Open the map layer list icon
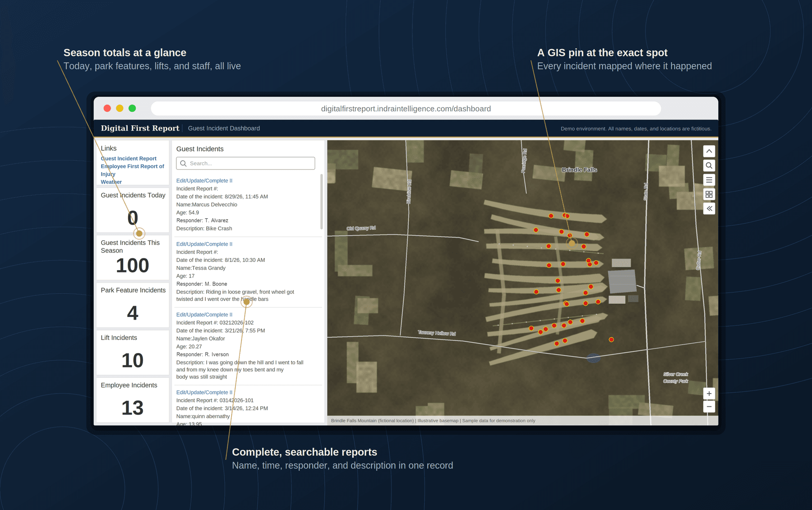Screen dimensions: 812x510 point(709,180)
